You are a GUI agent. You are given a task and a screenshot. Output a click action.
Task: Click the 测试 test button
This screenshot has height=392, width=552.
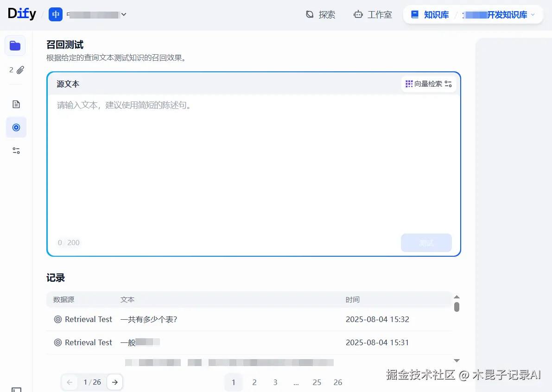(426, 242)
